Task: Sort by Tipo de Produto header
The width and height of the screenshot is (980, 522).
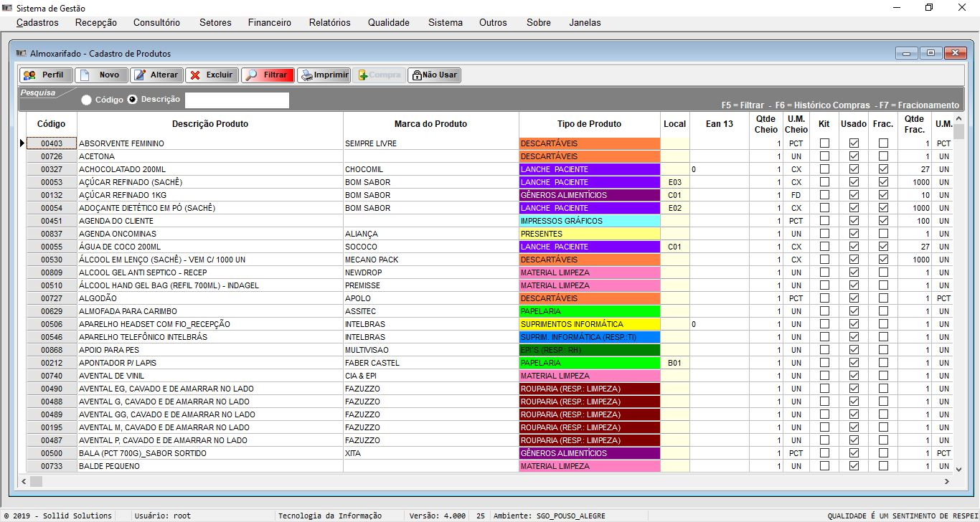Action: coord(590,124)
